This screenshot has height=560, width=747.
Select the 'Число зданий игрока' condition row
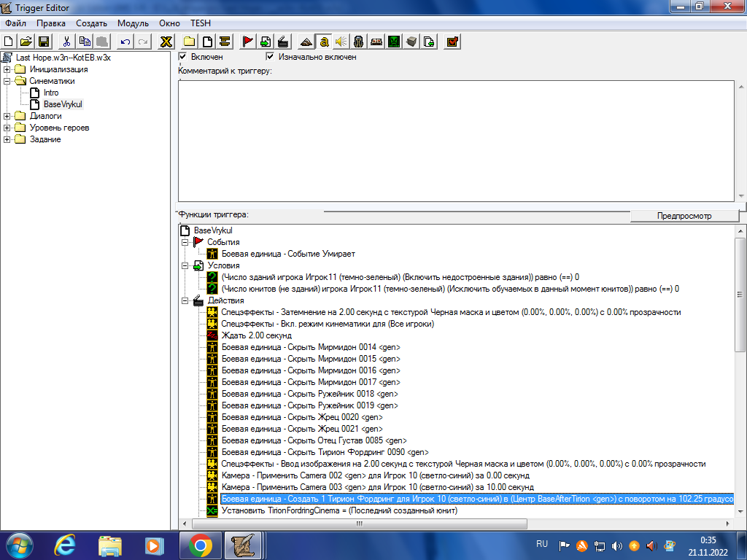tap(400, 277)
